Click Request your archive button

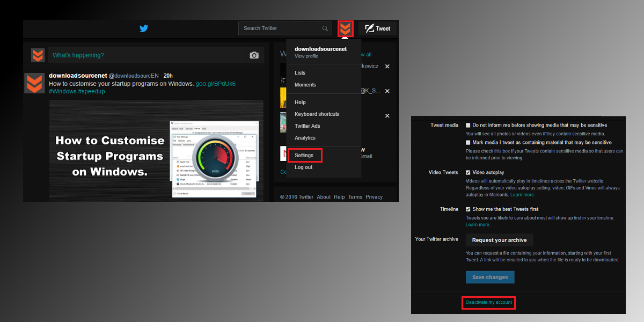(500, 240)
